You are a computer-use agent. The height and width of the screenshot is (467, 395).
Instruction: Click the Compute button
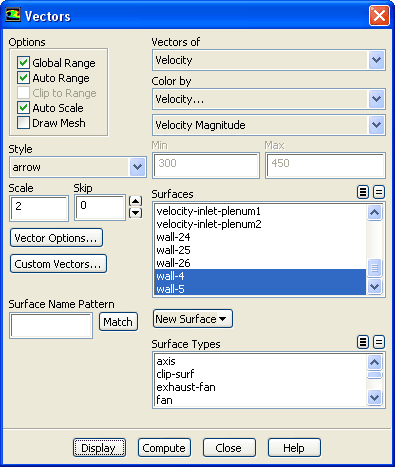coord(164,448)
